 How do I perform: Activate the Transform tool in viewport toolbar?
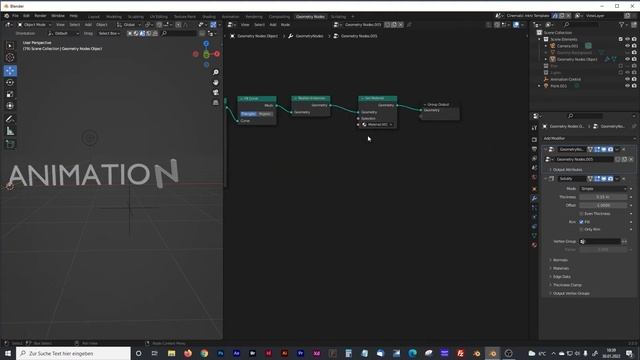[x=10, y=106]
